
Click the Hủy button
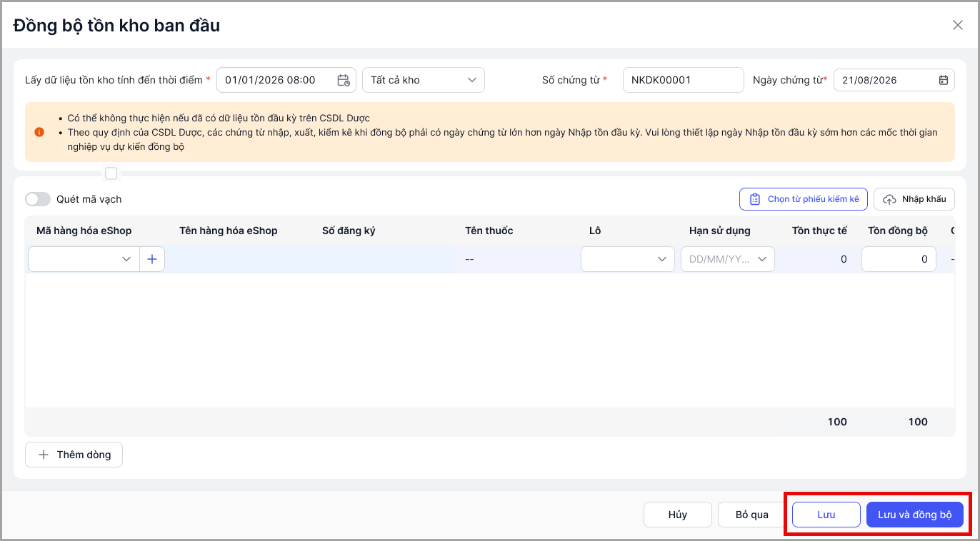point(678,515)
